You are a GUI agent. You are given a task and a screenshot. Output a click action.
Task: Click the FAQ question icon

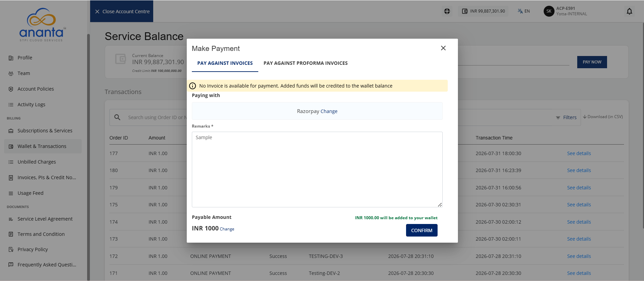coord(11,265)
